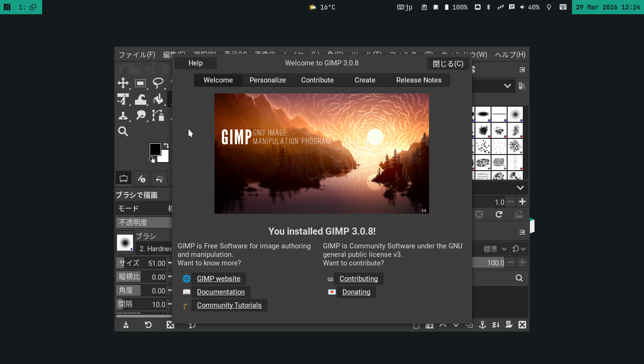Reset colors to default black and white

point(152,160)
